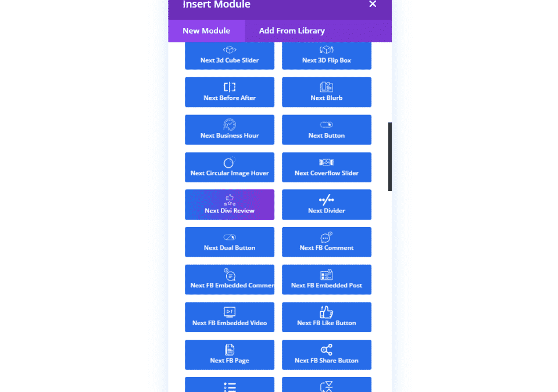558x392 pixels.
Task: Switch to the Add From Library tab
Action: pyautogui.click(x=292, y=31)
